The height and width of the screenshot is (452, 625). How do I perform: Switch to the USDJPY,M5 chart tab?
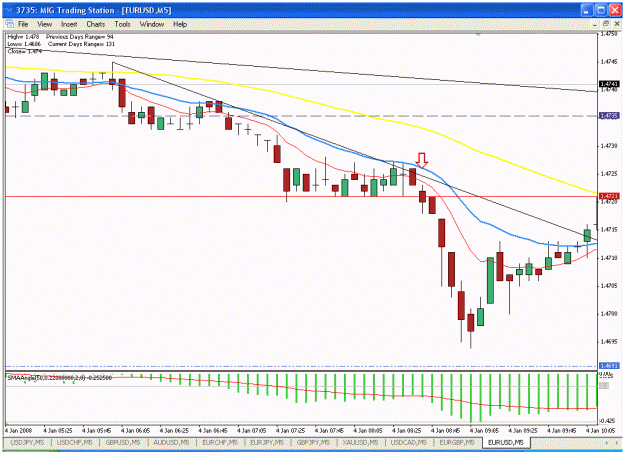(27, 442)
